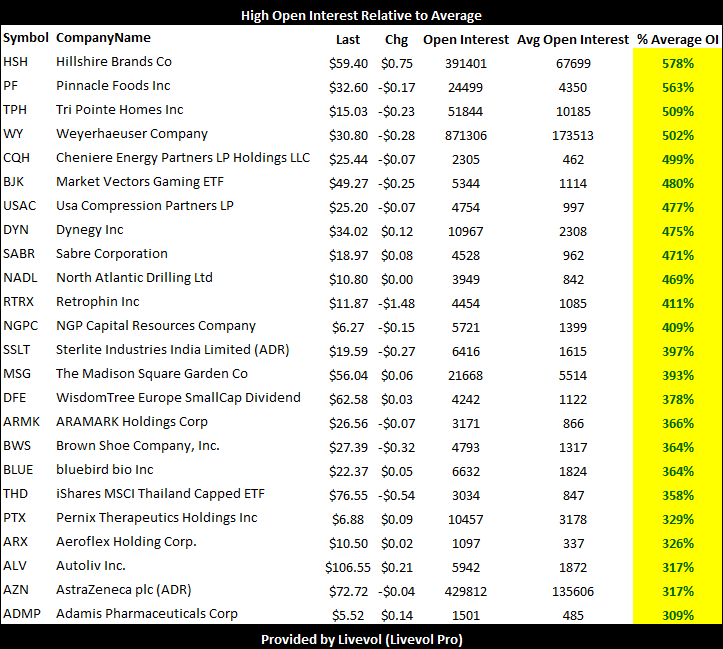Select Usa Compression Partners LP name

[x=145, y=206]
